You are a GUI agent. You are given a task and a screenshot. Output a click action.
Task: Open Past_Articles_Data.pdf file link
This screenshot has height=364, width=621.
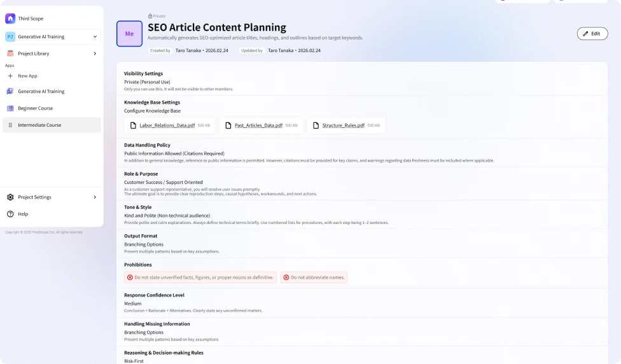coord(258,125)
